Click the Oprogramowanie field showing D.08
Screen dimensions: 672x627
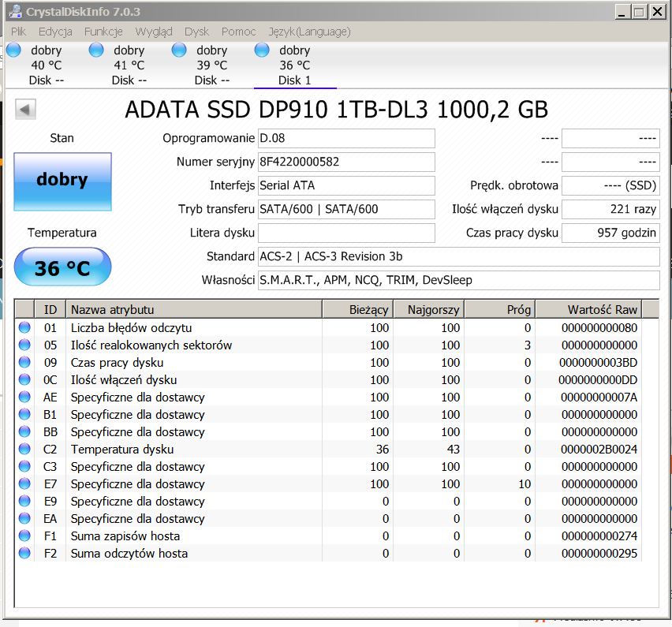tap(346, 138)
